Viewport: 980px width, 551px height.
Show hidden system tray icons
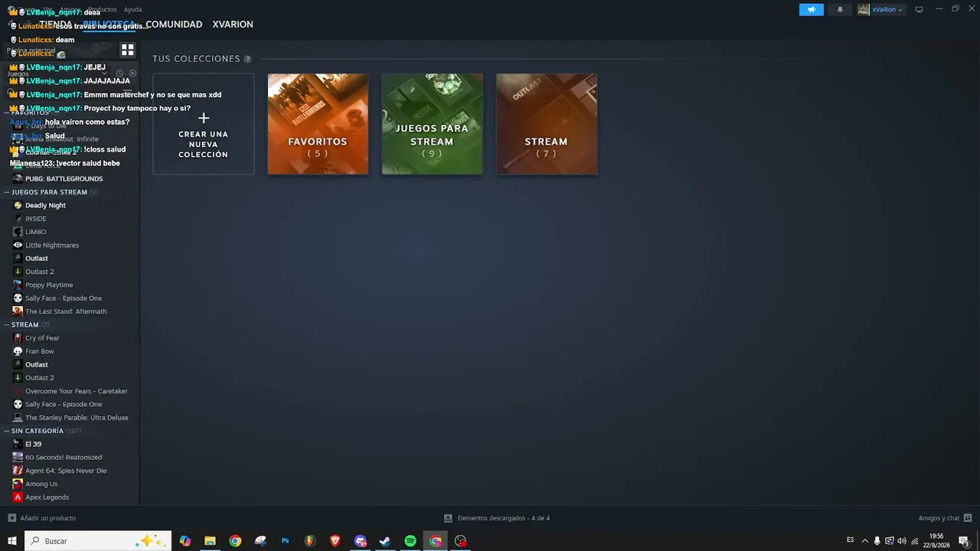tap(865, 541)
